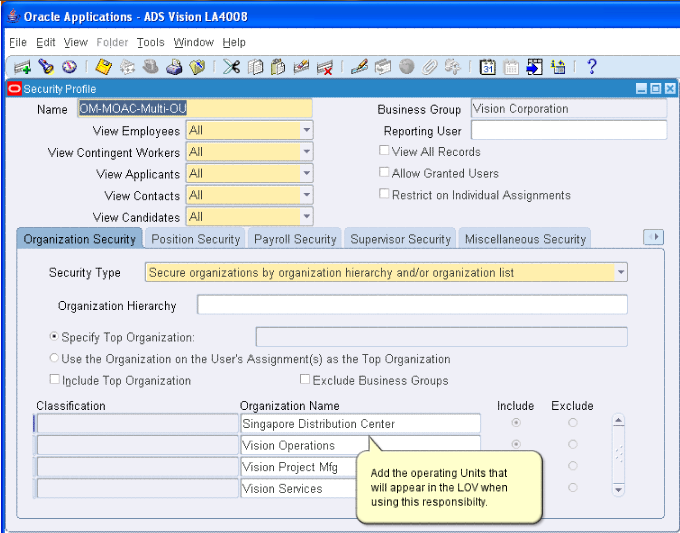Select Include radio for Vision Operations

[516, 444]
